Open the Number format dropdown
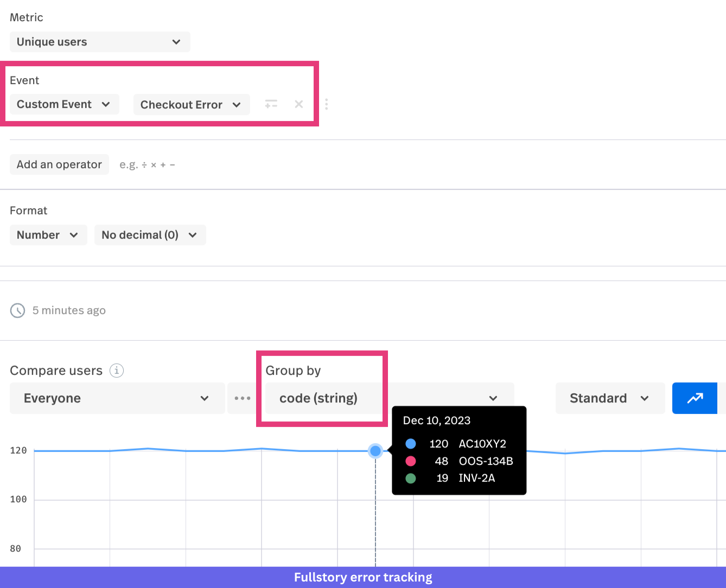 (x=48, y=234)
